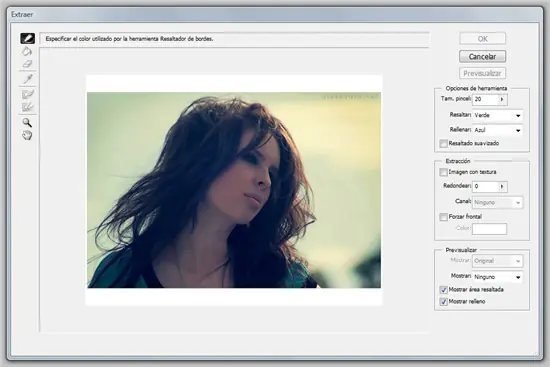Open the Canal dropdown
The image size is (550, 367).
(497, 202)
